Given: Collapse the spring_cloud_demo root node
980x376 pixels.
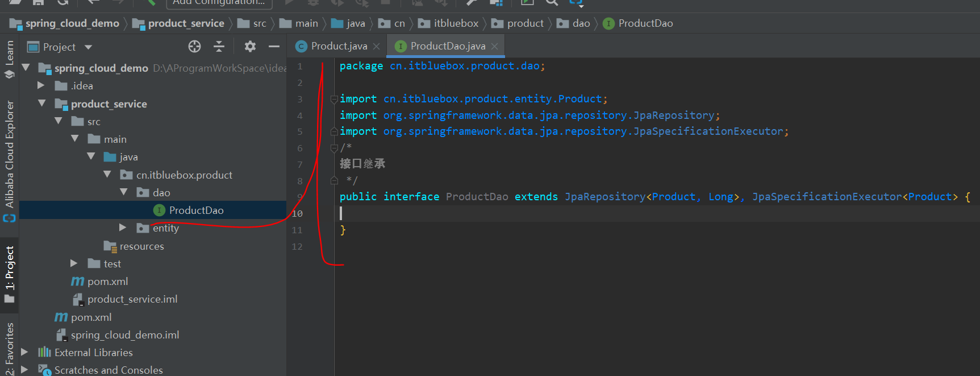Looking at the screenshot, I should pyautogui.click(x=26, y=68).
